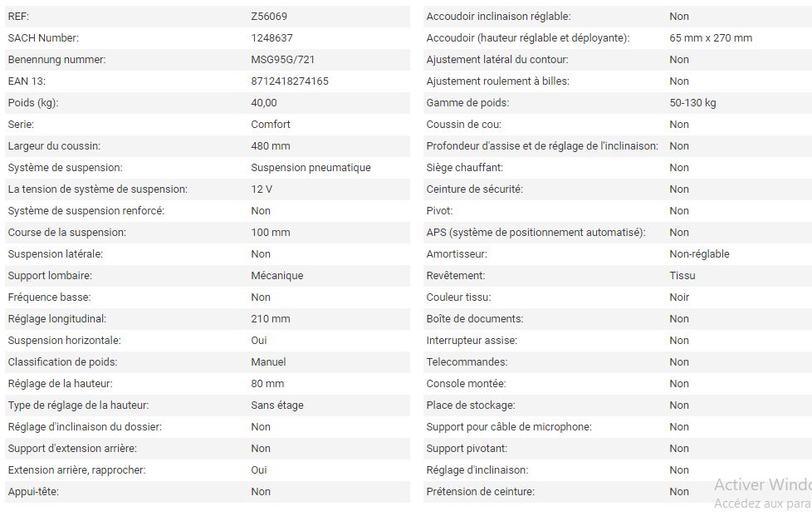
Task: Select the "Noir" fabric color value
Action: point(679,297)
